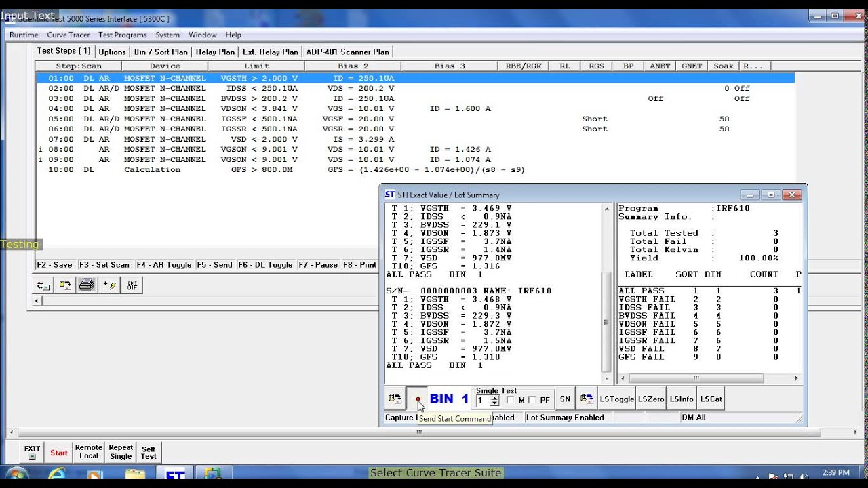Click the capture icon left of BIN 1
This screenshot has height=488, width=868.
point(395,399)
